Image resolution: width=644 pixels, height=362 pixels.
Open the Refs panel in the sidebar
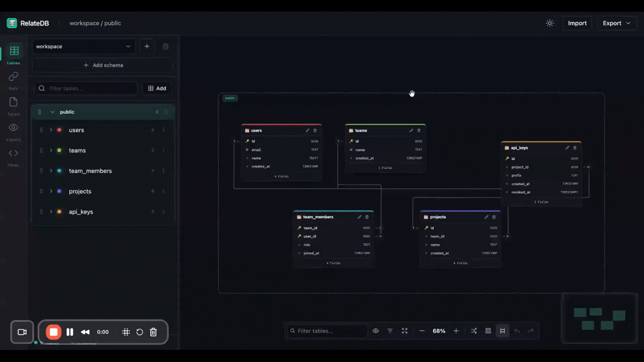click(x=14, y=81)
